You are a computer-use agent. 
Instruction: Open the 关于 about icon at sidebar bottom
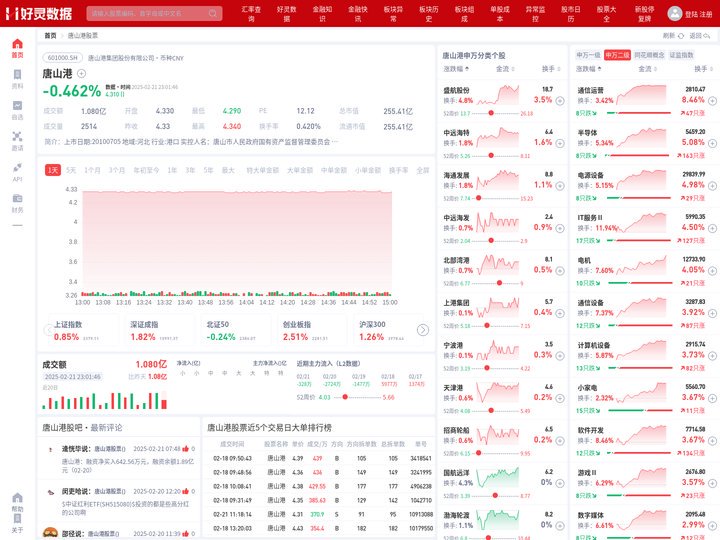(17, 518)
